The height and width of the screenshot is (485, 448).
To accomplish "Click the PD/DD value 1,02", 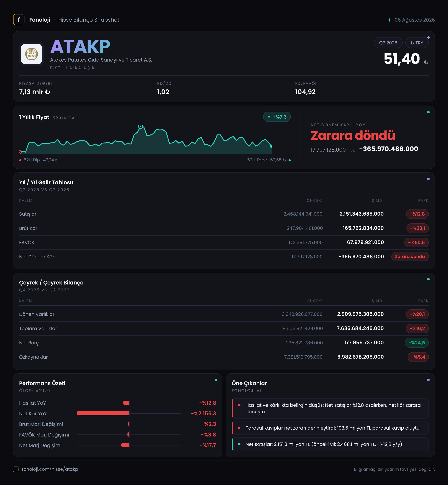I will (x=163, y=92).
